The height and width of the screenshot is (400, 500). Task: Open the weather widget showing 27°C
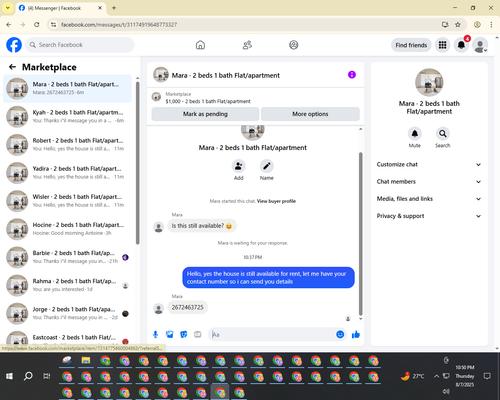pyautogui.click(x=413, y=376)
